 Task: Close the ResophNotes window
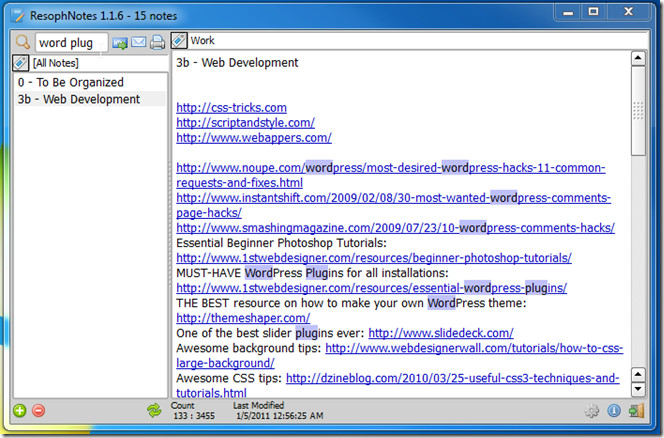628,12
